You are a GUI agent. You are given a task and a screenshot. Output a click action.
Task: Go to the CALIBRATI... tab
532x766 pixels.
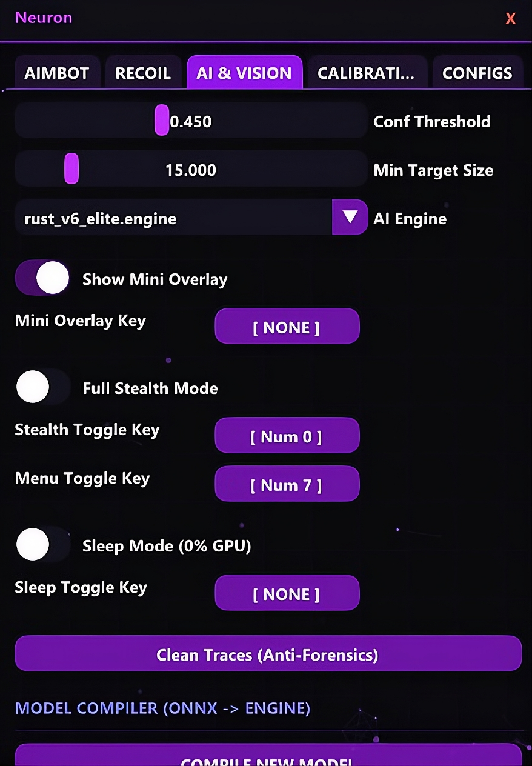[x=366, y=73]
